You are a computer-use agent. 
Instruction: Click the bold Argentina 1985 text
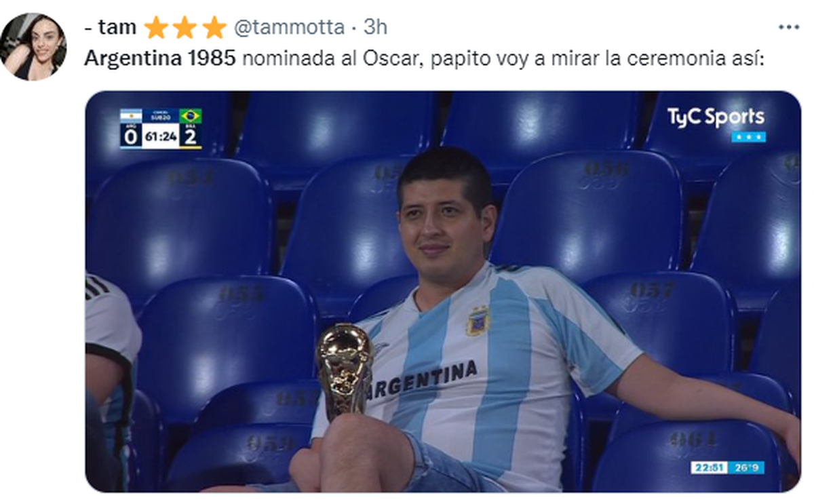click(x=160, y=59)
